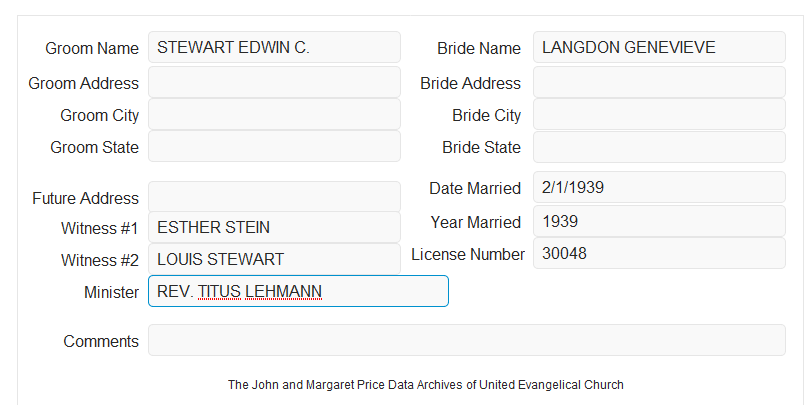Image resolution: width=805 pixels, height=405 pixels.
Task: Select the Bride Name input field
Action: tap(659, 47)
